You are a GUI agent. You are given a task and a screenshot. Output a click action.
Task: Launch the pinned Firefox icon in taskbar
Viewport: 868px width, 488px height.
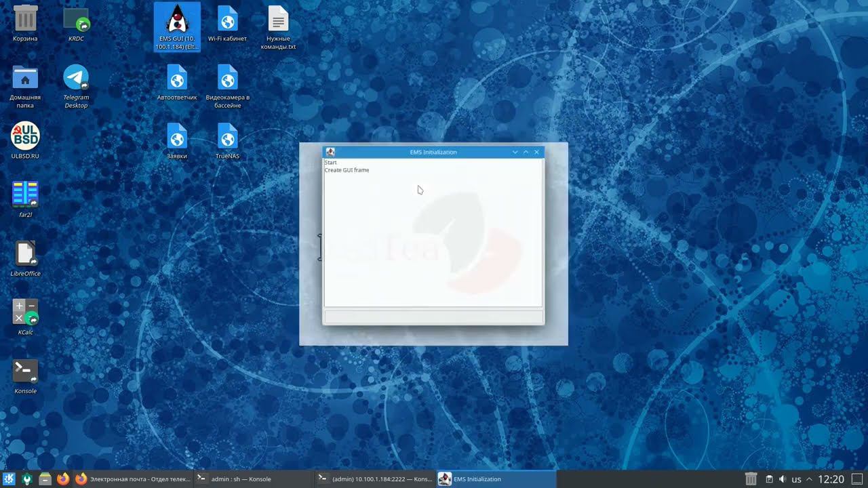coord(63,479)
